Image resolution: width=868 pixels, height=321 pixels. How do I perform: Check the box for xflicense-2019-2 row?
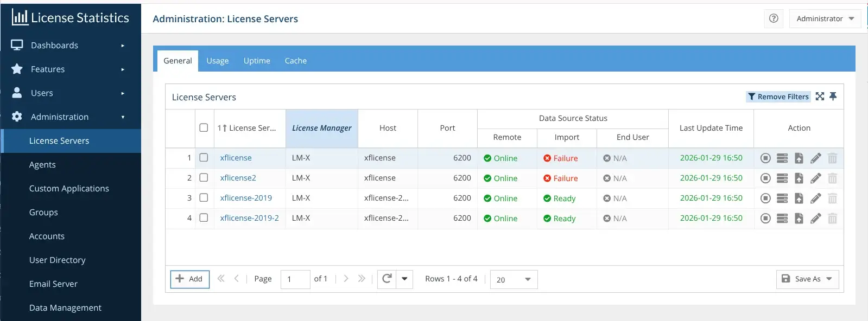(204, 218)
